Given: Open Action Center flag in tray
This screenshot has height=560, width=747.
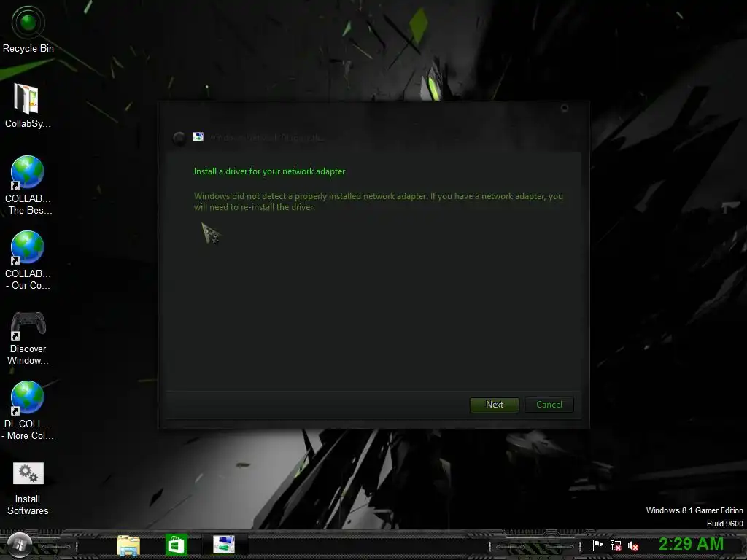Looking at the screenshot, I should [x=597, y=545].
